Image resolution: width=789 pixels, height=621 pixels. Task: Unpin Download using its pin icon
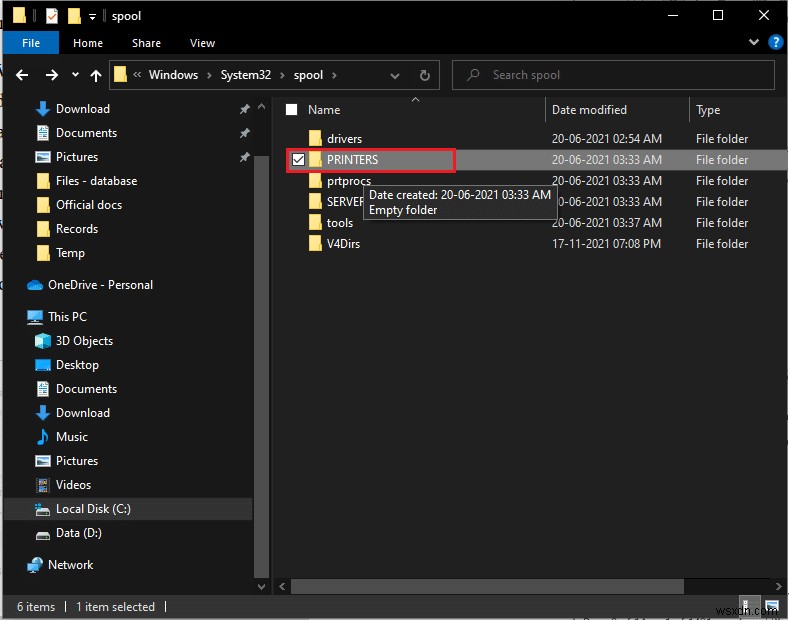click(x=245, y=109)
